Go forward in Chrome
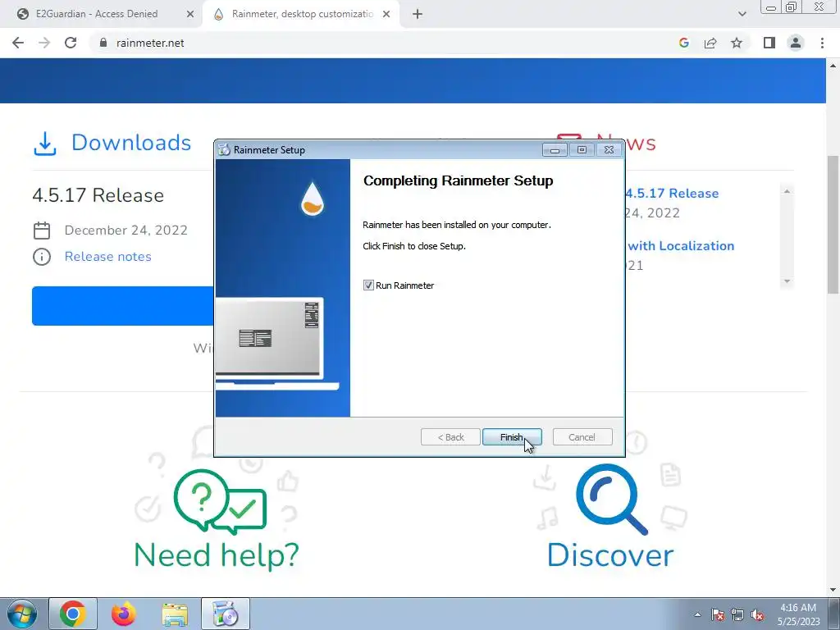This screenshot has width=840, height=630. click(x=44, y=43)
